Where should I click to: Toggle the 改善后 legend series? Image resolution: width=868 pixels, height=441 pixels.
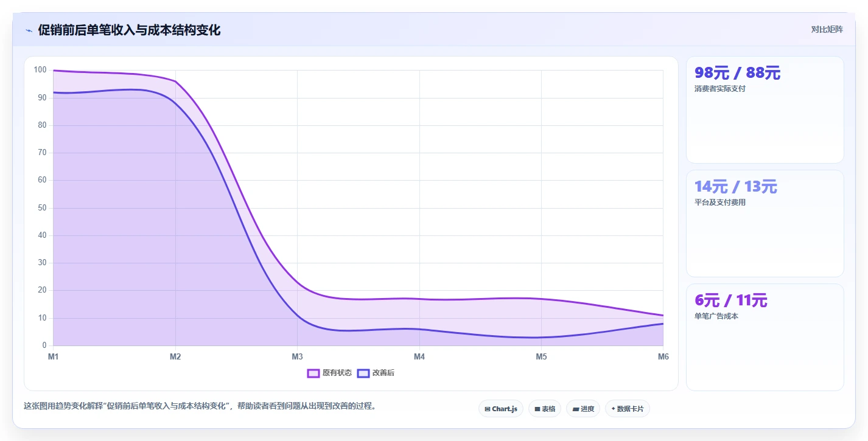[x=376, y=373]
